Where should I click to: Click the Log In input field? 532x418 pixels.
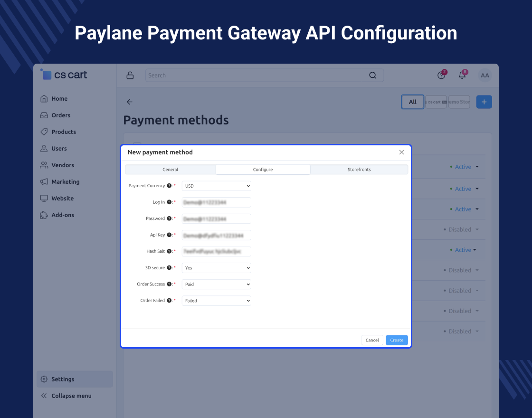[217, 202]
